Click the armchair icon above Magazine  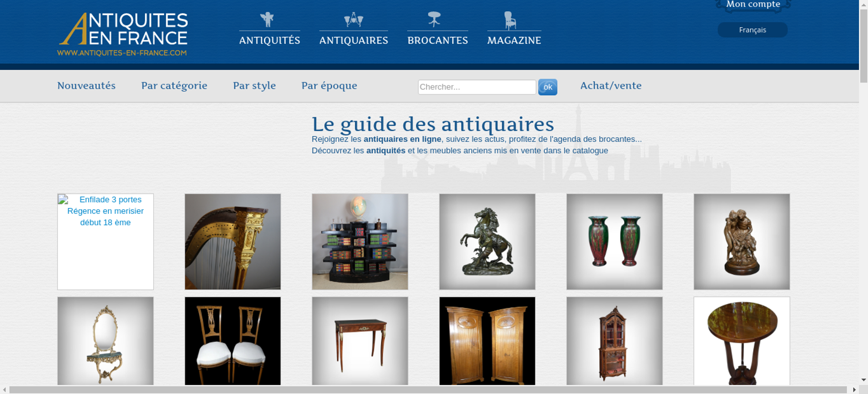click(510, 20)
